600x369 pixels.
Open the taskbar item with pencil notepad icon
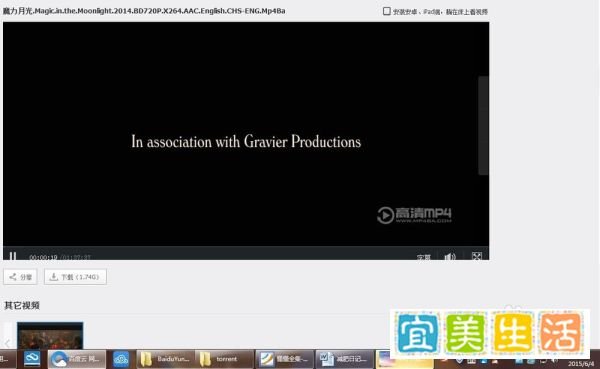pos(284,359)
